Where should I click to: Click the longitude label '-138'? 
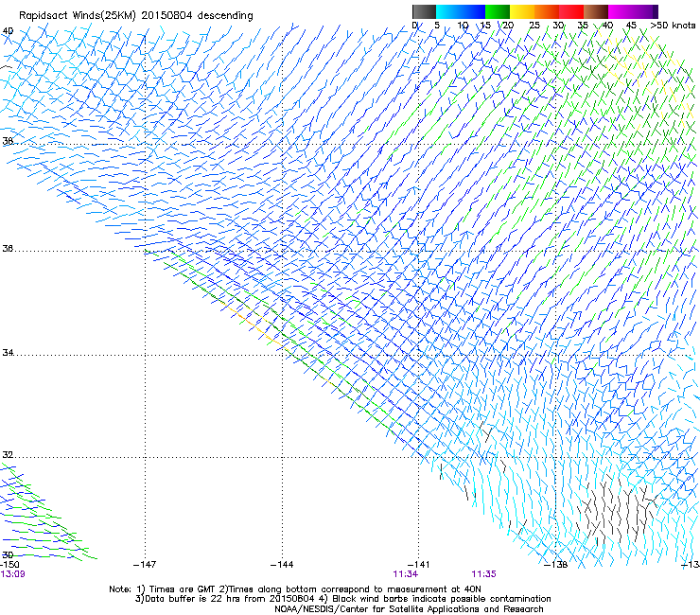[x=556, y=565]
